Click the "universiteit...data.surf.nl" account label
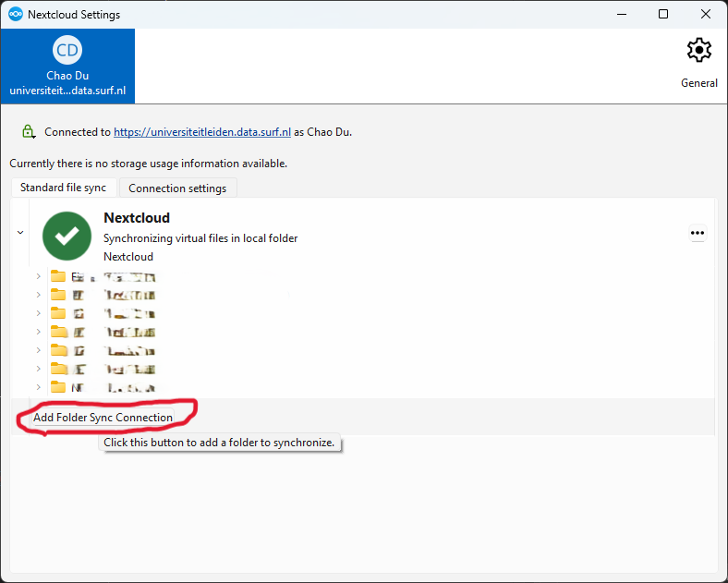The height and width of the screenshot is (583, 728). click(67, 90)
